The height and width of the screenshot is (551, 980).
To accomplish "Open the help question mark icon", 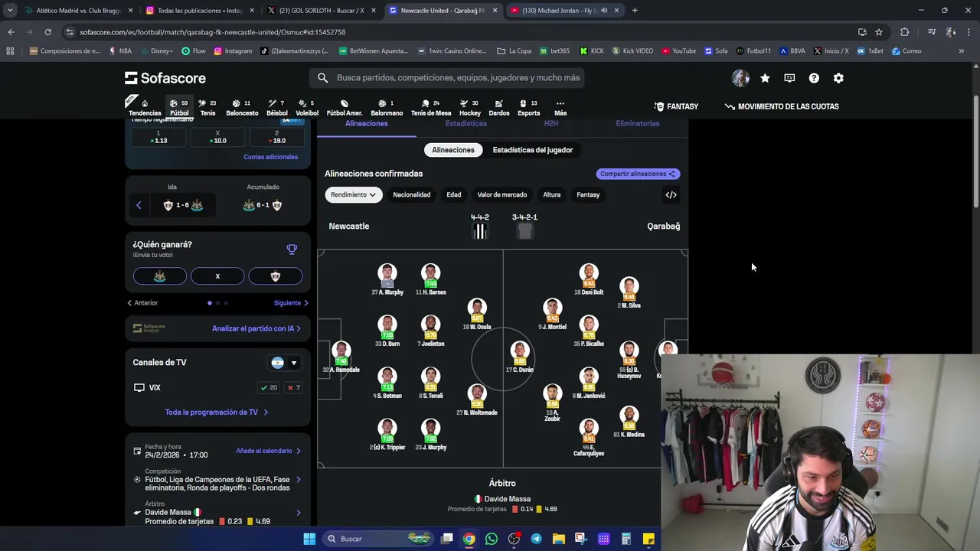I will point(814,78).
